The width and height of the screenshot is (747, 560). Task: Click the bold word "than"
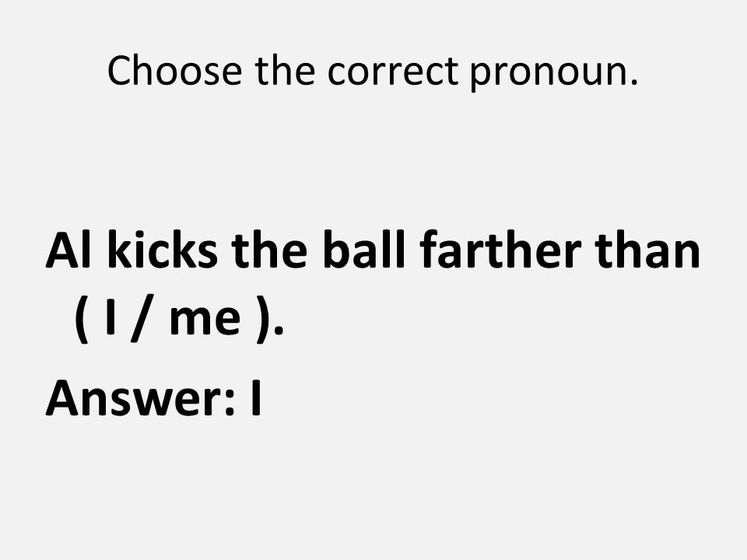pos(647,250)
